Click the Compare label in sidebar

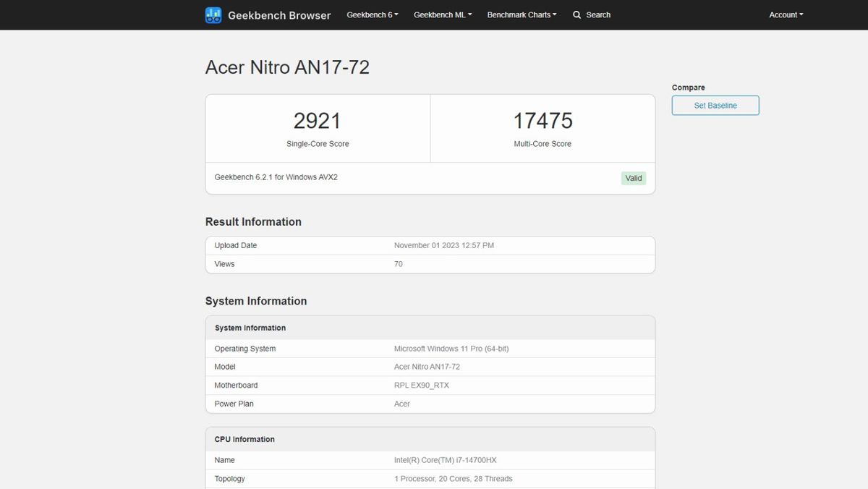click(x=688, y=88)
